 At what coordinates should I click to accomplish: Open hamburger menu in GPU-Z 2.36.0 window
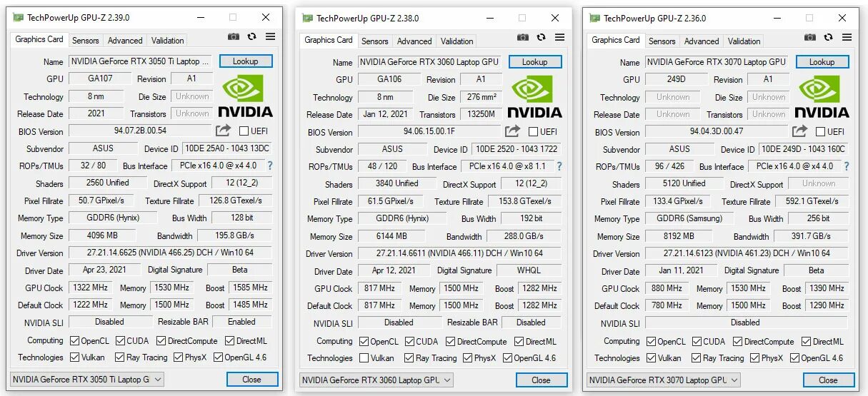point(847,37)
